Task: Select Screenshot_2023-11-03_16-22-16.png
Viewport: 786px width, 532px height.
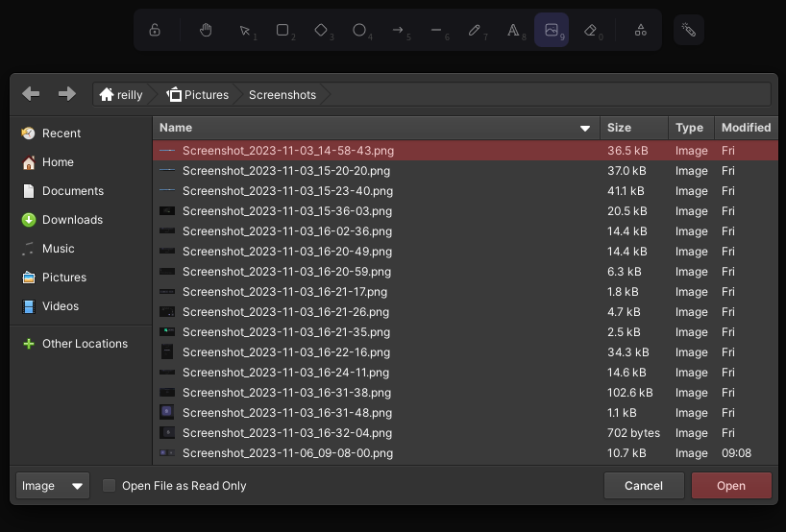Action: pyautogui.click(x=465, y=352)
